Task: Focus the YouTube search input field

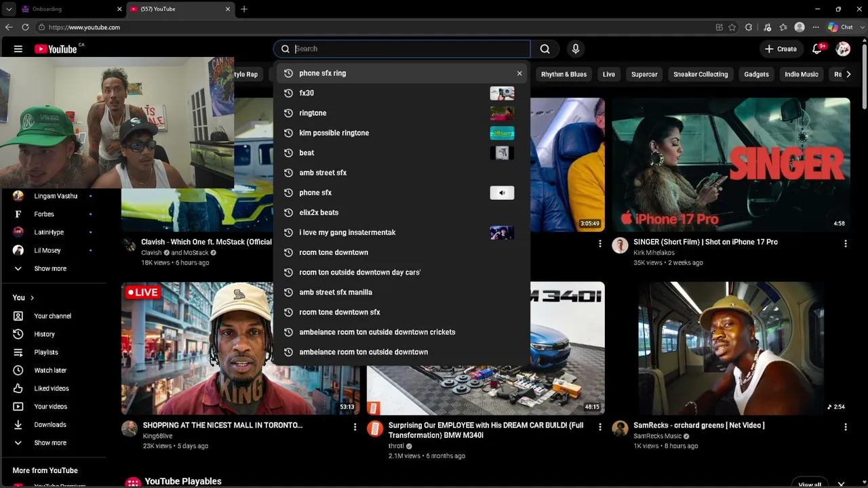Action: click(411, 49)
